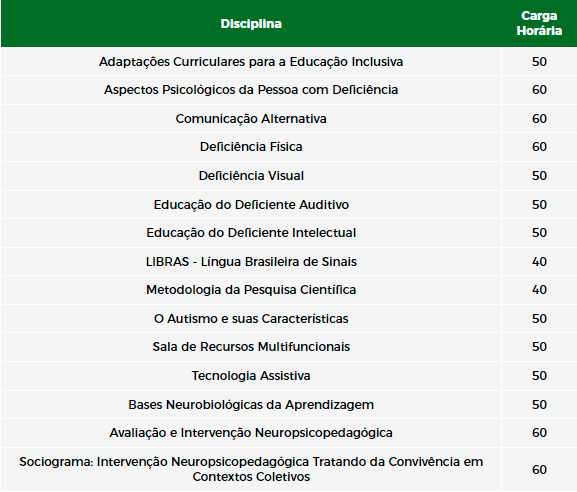Click the 40 hours value for LIBRAS

(x=539, y=262)
